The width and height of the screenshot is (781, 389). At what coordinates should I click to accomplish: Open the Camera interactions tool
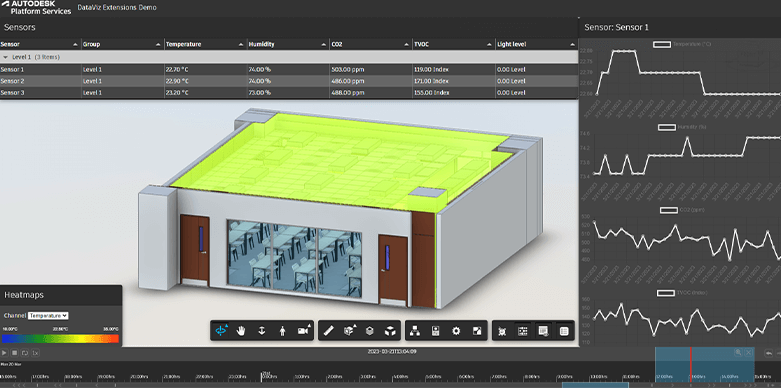[x=303, y=331]
